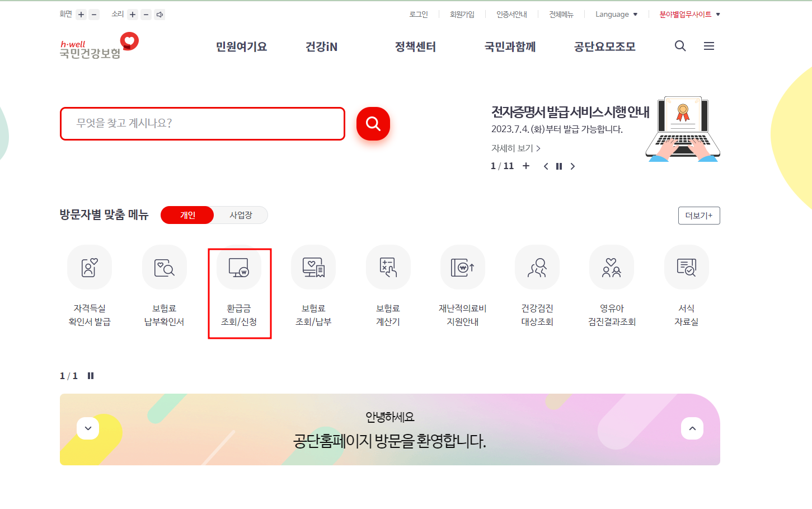The image size is (812, 509).
Task: Switch to 사업장 tab
Action: [x=241, y=215]
